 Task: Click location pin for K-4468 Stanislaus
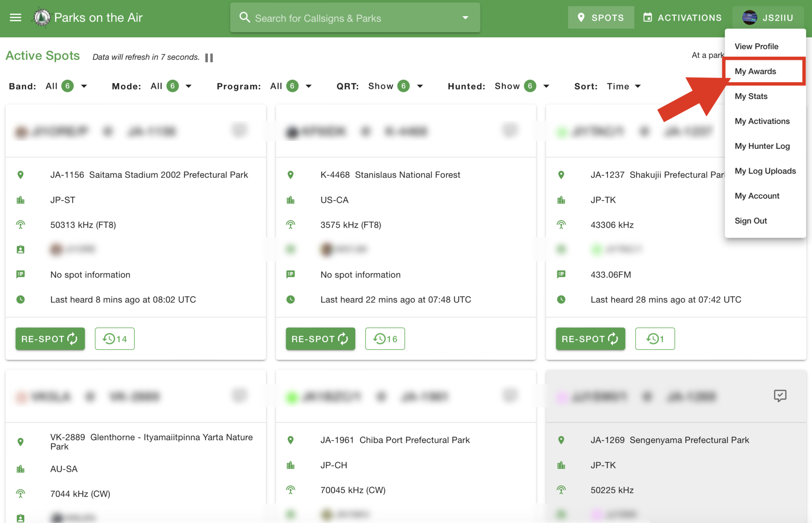(291, 175)
